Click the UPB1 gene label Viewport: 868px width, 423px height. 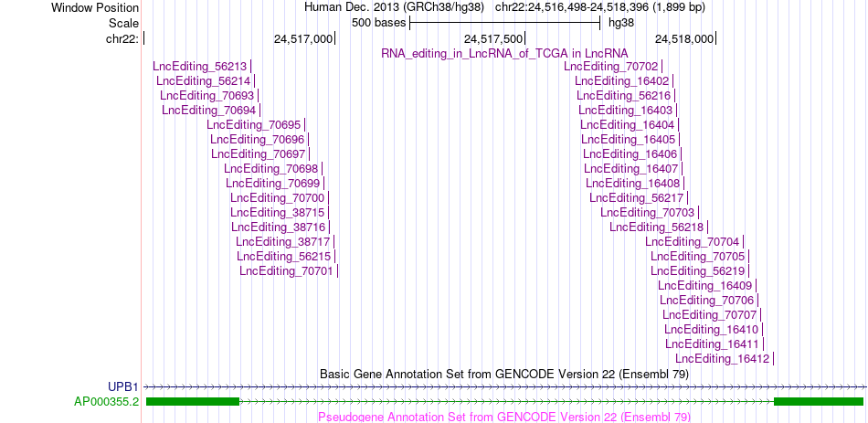click(x=123, y=386)
